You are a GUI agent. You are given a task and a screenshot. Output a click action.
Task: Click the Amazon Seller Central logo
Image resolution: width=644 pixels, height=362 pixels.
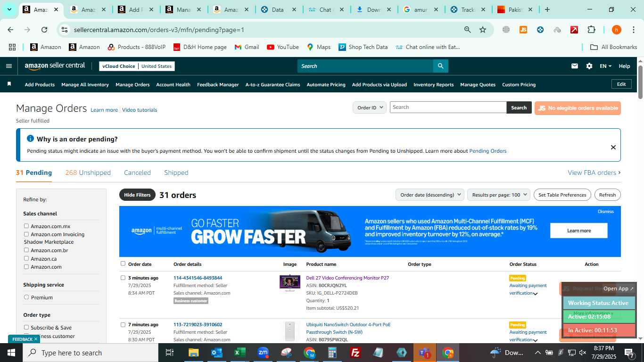(x=55, y=66)
